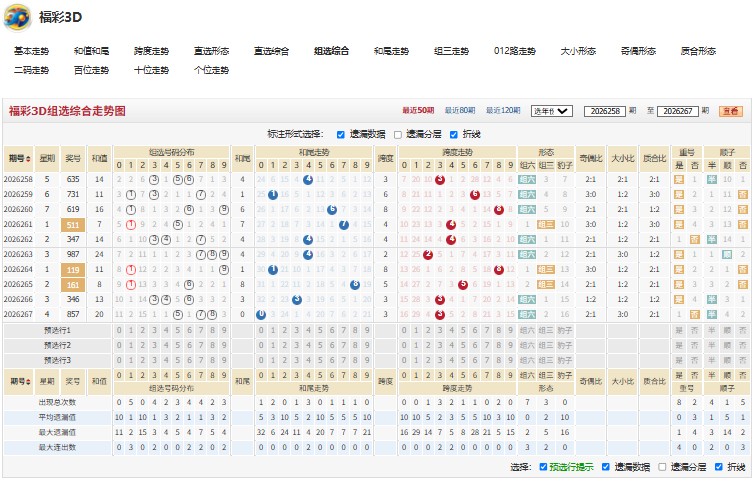Screen dimensions: 754x481
Task: Click circled 9 in row 2026260
Action: (x=224, y=209)
